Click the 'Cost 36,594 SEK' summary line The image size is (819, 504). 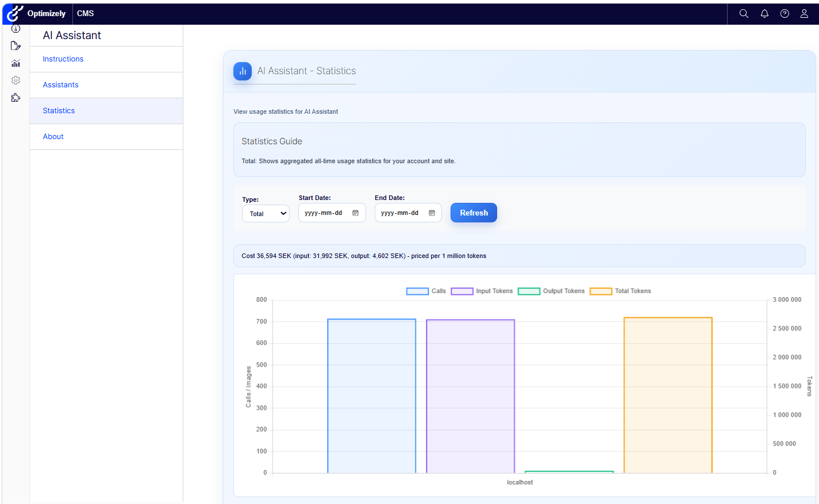364,256
